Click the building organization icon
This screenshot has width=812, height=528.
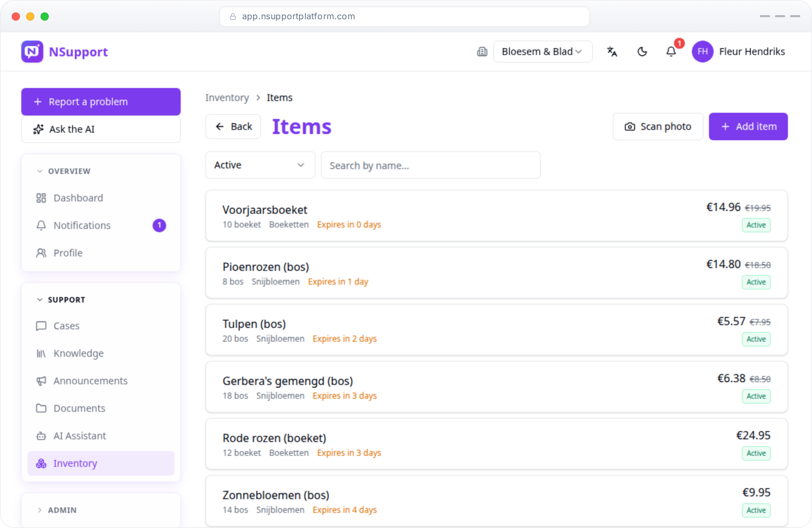tap(482, 52)
